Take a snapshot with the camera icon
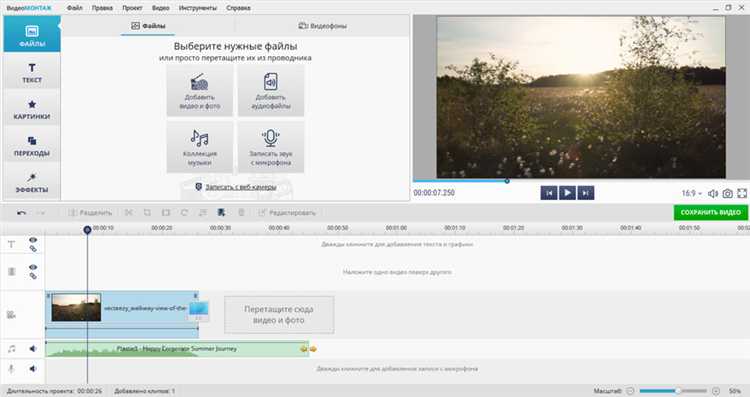750x397 pixels. click(727, 193)
